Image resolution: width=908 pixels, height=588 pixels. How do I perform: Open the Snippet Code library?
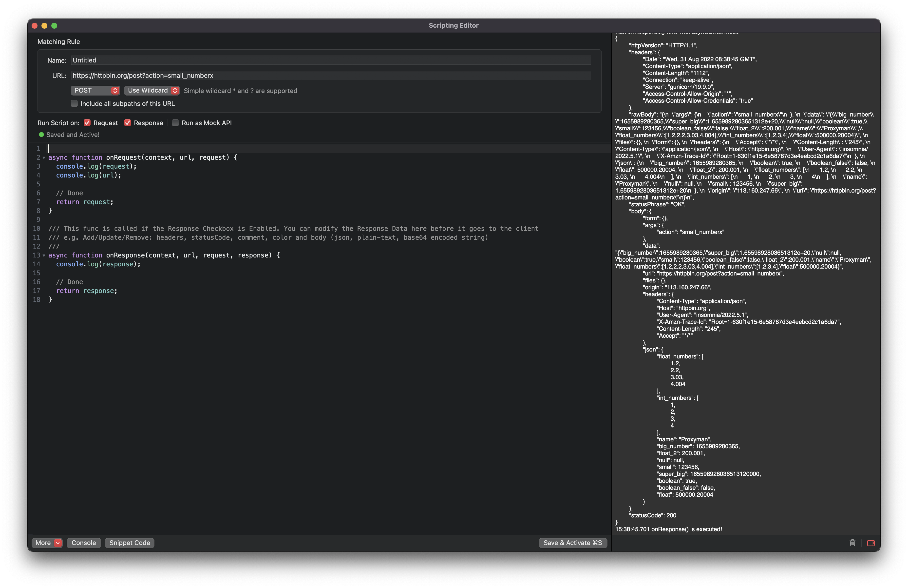129,543
